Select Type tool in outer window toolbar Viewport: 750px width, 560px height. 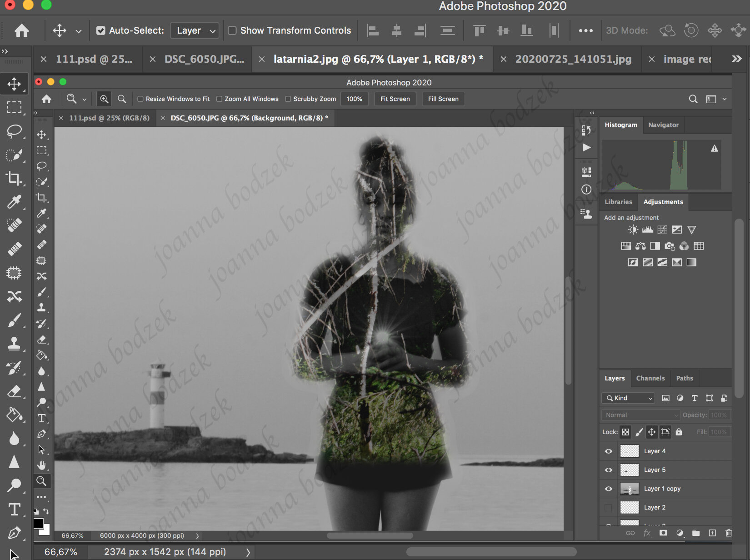[x=14, y=510]
